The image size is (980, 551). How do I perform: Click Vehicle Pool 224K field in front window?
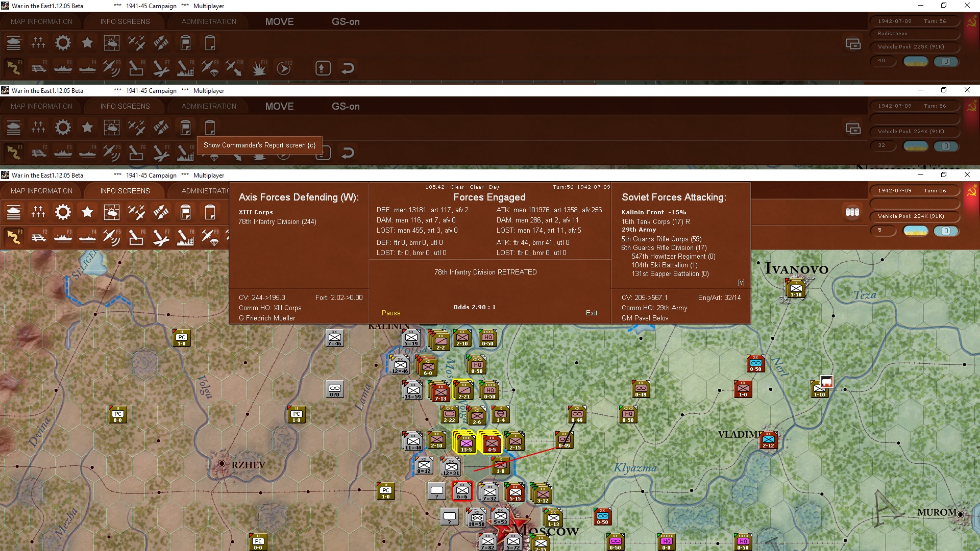coord(914,216)
